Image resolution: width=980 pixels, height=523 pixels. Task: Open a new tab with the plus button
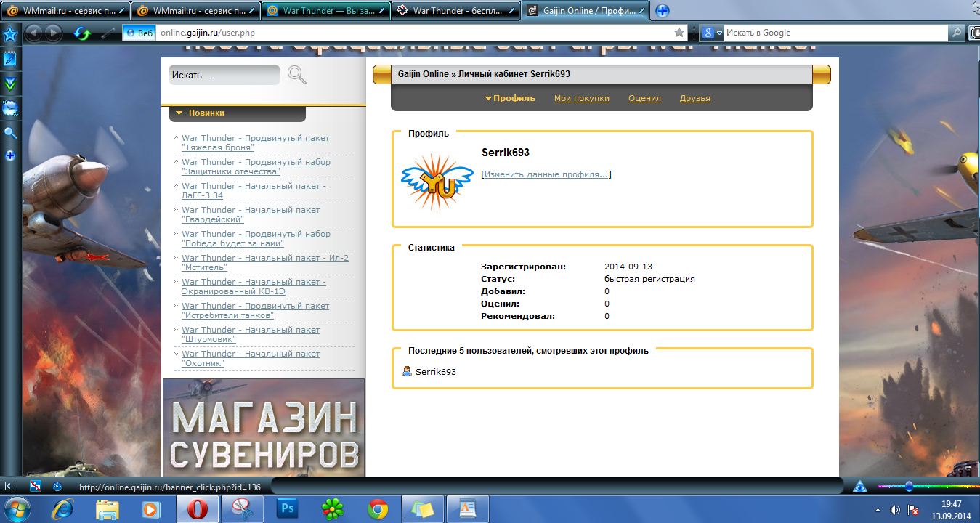tap(663, 10)
